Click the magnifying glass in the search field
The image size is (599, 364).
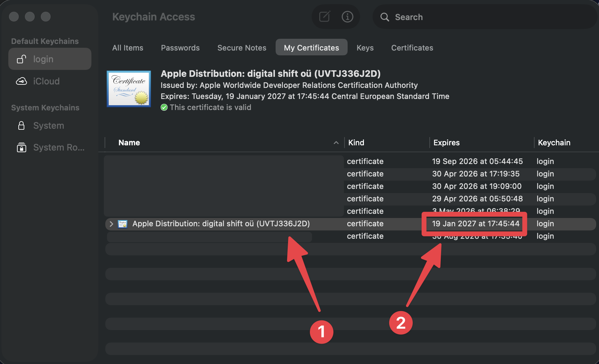[x=384, y=17]
